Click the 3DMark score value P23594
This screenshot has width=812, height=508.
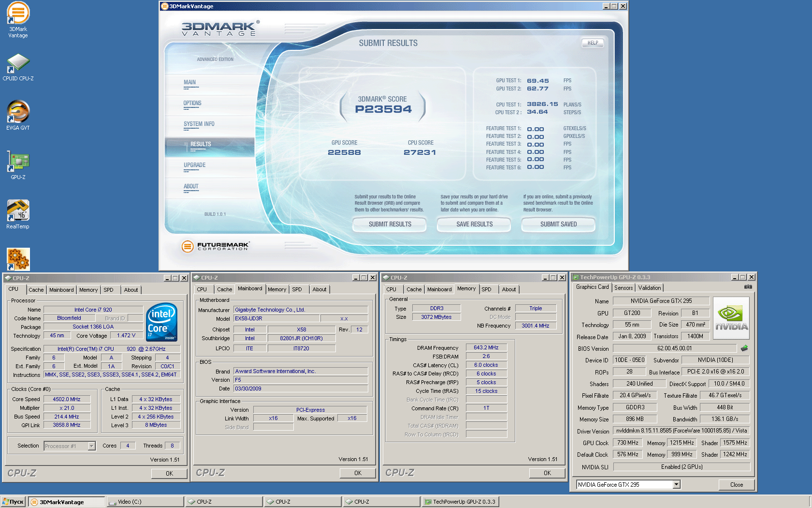tap(383, 109)
